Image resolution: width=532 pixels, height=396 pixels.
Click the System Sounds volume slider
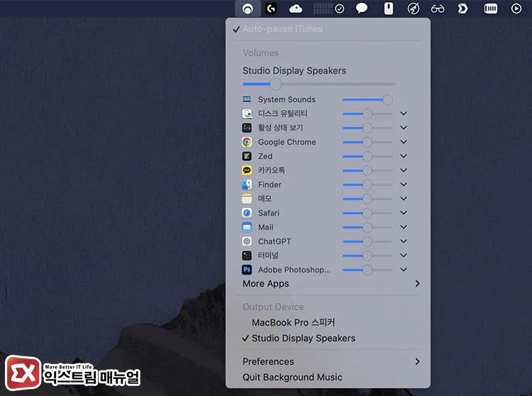367,100
